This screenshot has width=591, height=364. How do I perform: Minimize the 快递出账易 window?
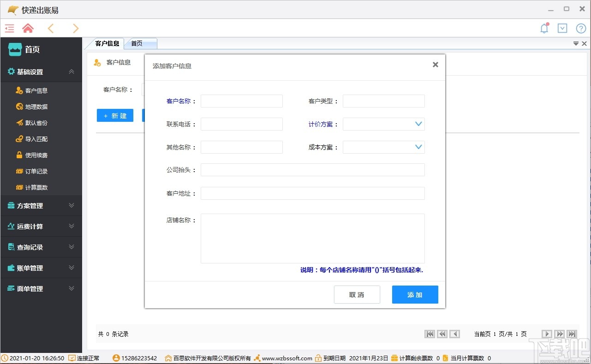(x=550, y=9)
